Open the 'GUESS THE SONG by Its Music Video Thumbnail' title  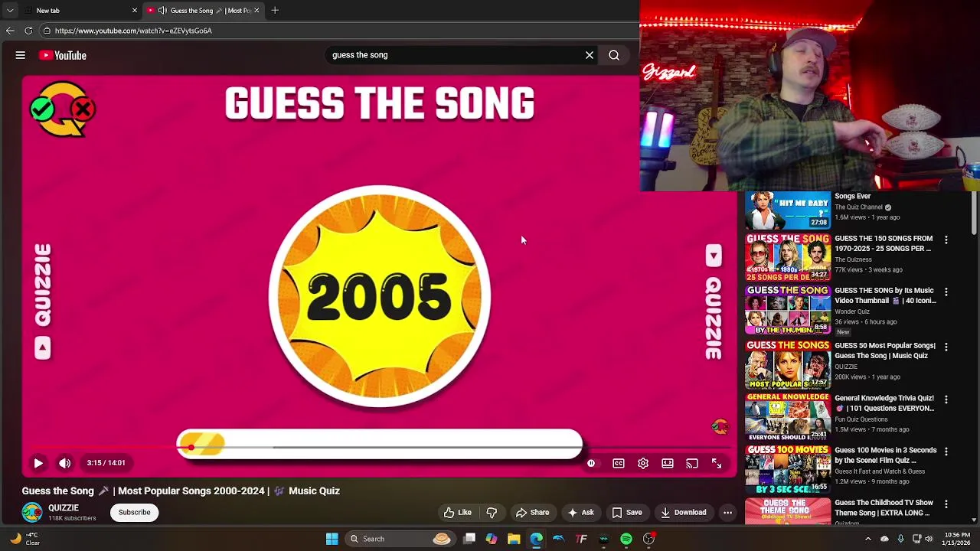click(x=885, y=295)
